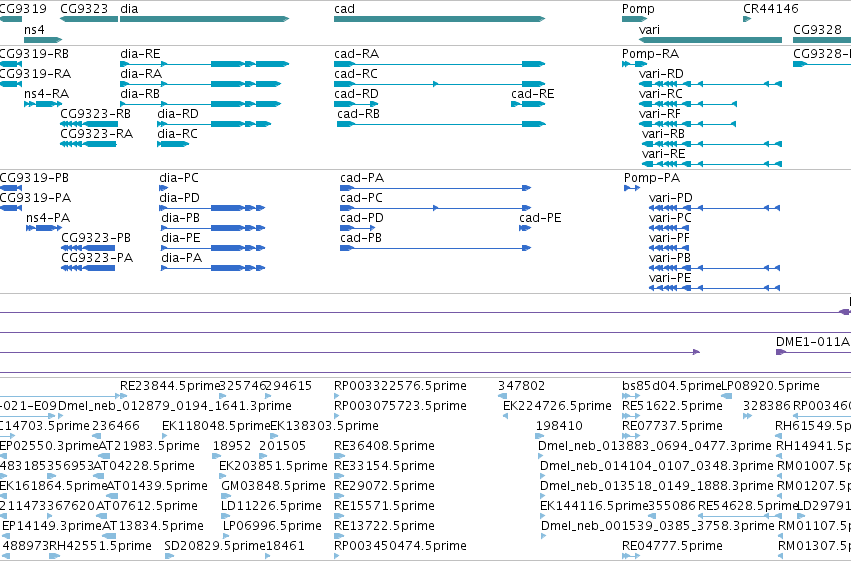Click the vari-RE transcript label
This screenshot has height=561, width=851.
pos(663,154)
